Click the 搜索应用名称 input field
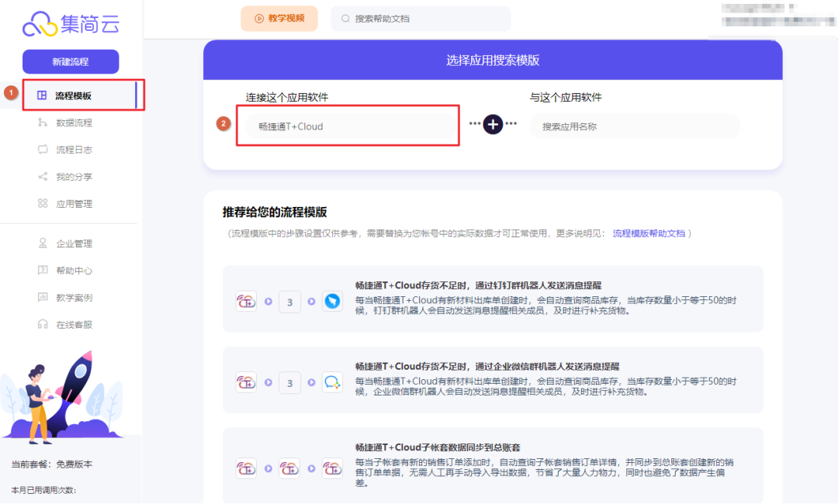 click(635, 126)
